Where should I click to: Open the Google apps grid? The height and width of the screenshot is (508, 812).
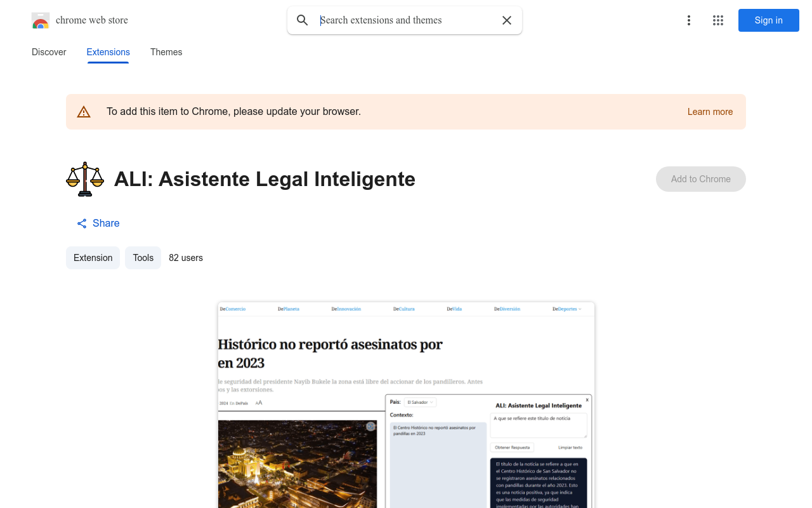pos(718,20)
